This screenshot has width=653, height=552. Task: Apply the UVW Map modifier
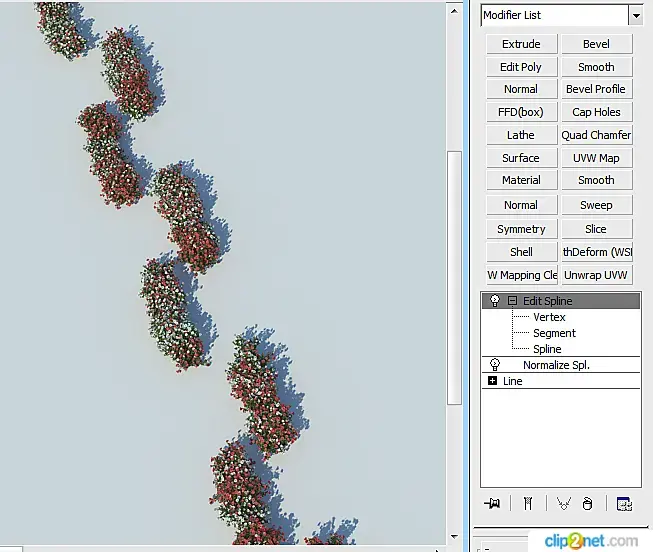[x=596, y=158]
